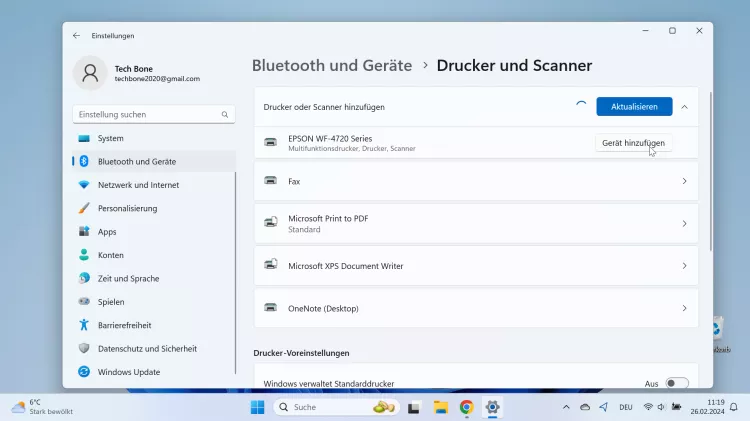This screenshot has width=750, height=421.
Task: Click Multifunktionsdrucker, Drucker, Scanner subtitle
Action: coord(352,149)
